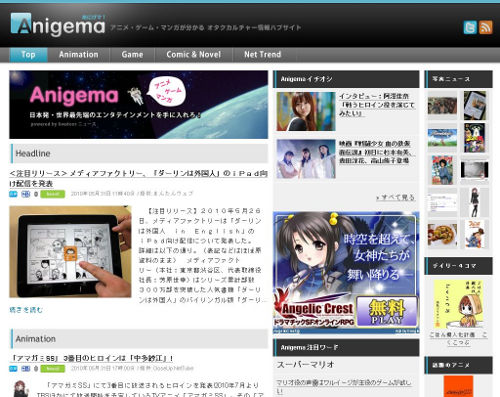Open the Twitter icon in header
Screen dimensions: 500x397
(470, 27)
